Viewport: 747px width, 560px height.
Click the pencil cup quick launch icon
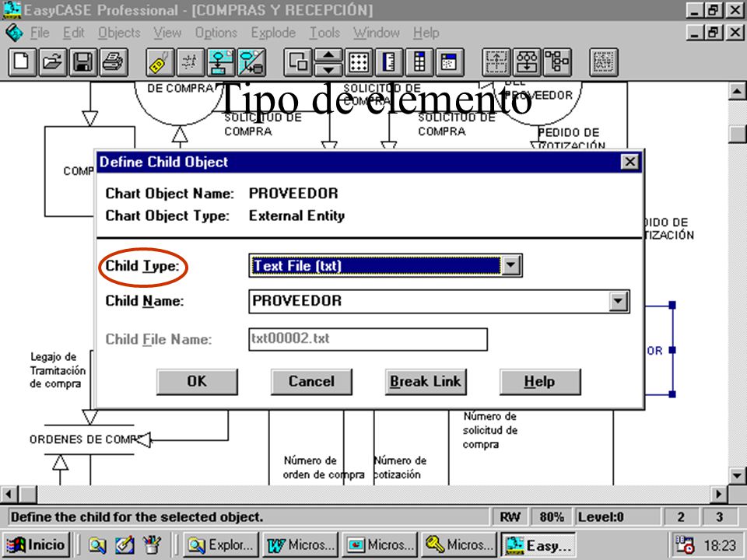click(x=152, y=544)
